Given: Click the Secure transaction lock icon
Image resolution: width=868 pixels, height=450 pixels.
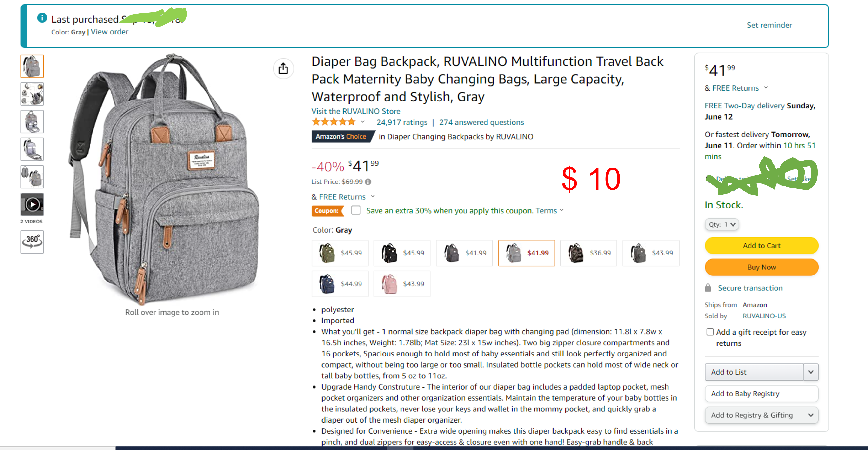Looking at the screenshot, I should pos(708,288).
